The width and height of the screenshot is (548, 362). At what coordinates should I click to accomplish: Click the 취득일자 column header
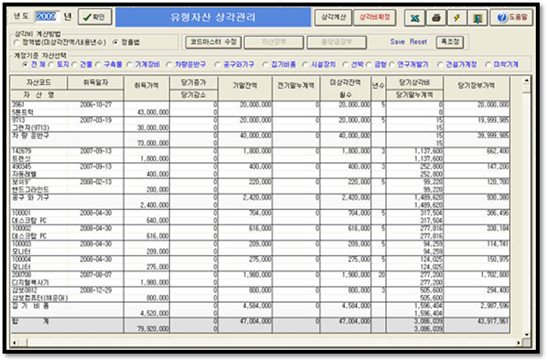click(x=95, y=83)
